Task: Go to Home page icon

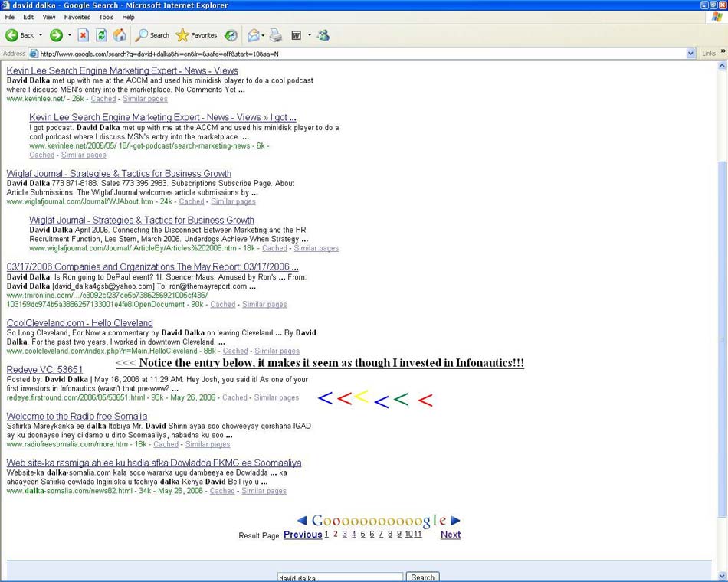Action: (120, 35)
